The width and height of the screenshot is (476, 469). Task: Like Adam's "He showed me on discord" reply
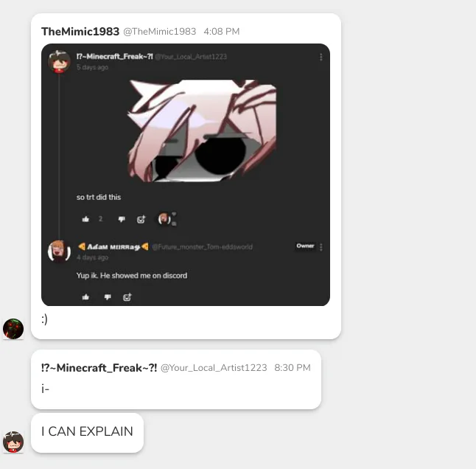click(85, 296)
